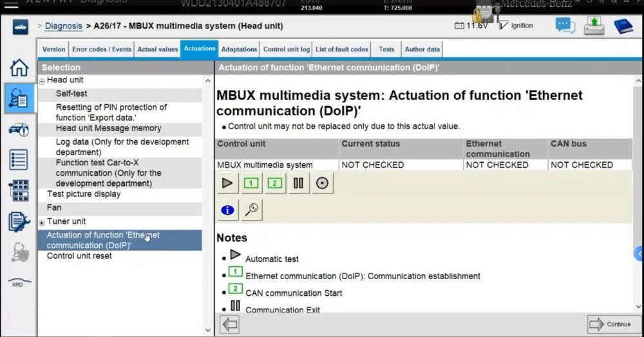Open the control unit grid sidebar icon

[x=19, y=190]
